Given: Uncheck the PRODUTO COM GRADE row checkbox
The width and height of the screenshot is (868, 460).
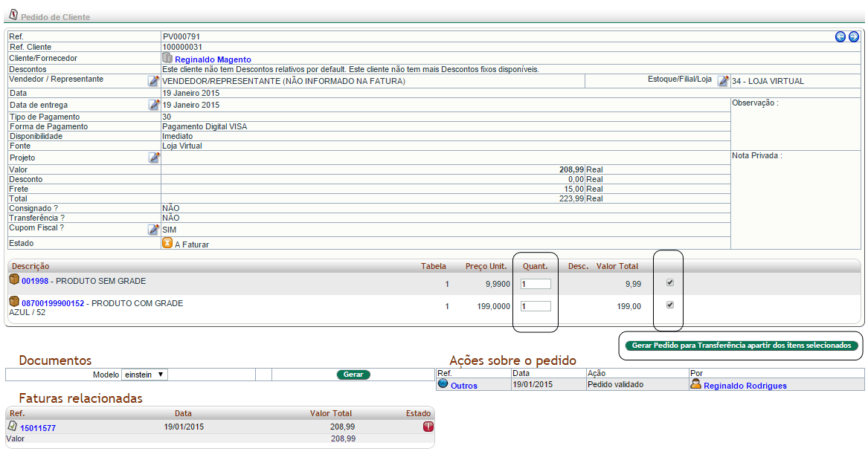Looking at the screenshot, I should point(670,305).
